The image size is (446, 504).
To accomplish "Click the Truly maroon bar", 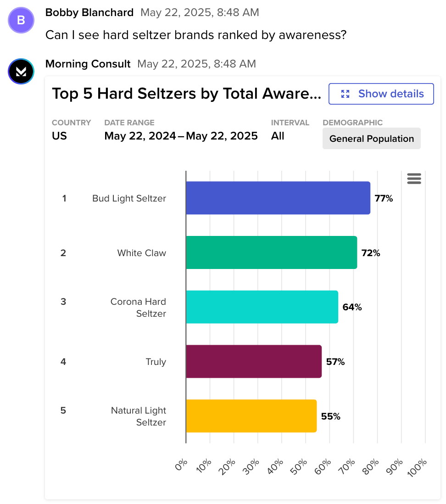I will point(253,362).
